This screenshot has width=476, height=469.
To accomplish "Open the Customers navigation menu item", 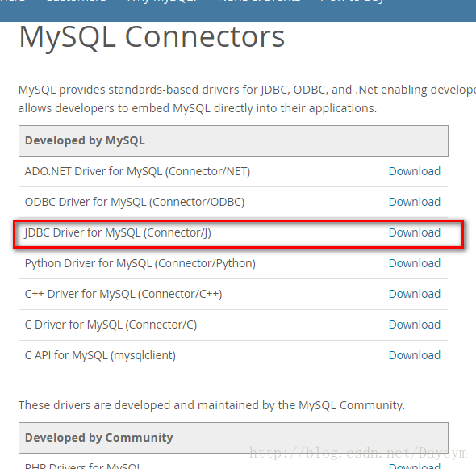I will [x=77, y=2].
